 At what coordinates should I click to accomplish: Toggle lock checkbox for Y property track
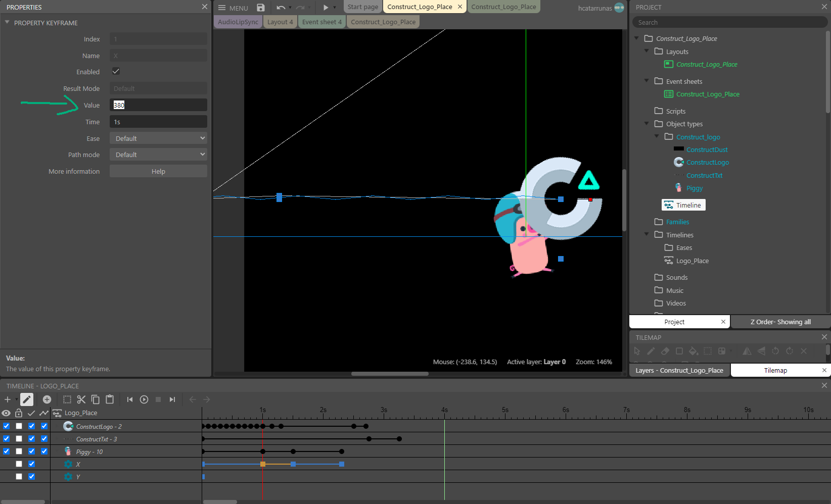click(x=19, y=477)
